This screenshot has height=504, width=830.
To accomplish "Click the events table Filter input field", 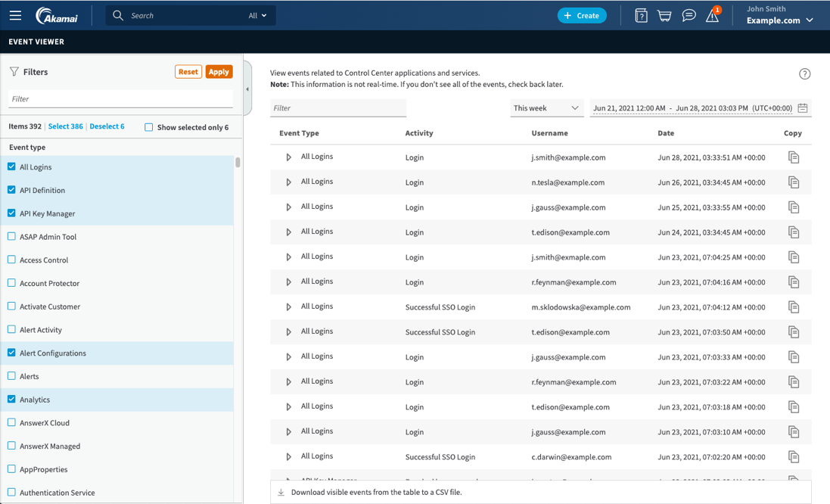I will click(338, 108).
